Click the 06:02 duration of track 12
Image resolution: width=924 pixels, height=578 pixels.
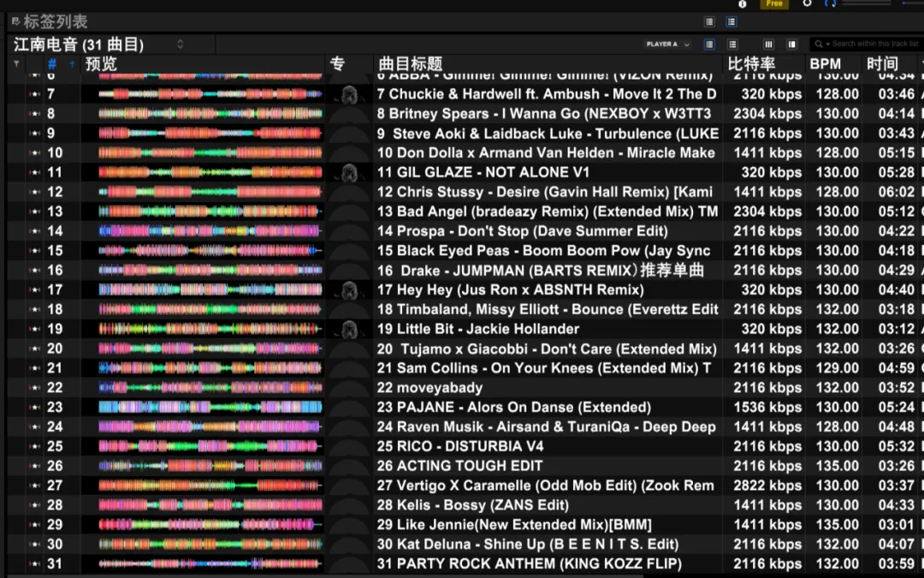tap(897, 192)
